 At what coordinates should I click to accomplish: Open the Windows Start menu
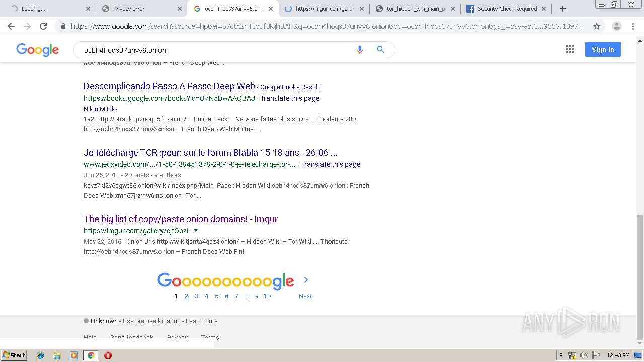click(x=14, y=355)
